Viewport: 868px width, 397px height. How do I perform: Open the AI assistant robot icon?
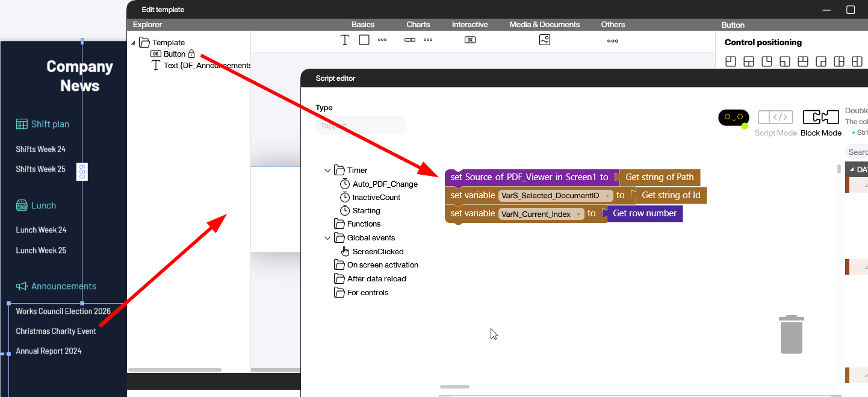coord(733,117)
